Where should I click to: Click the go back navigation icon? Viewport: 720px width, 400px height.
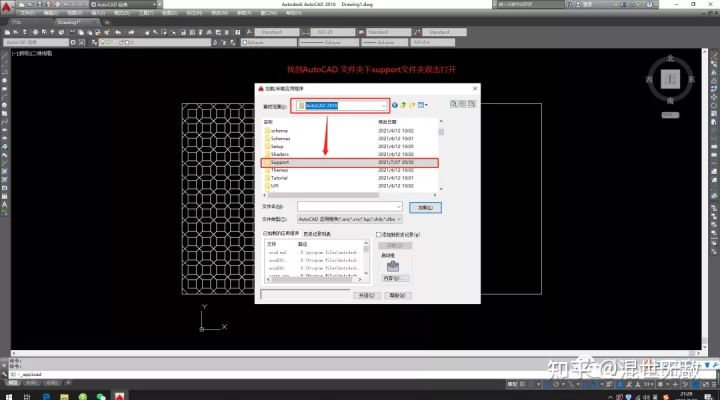click(x=396, y=105)
